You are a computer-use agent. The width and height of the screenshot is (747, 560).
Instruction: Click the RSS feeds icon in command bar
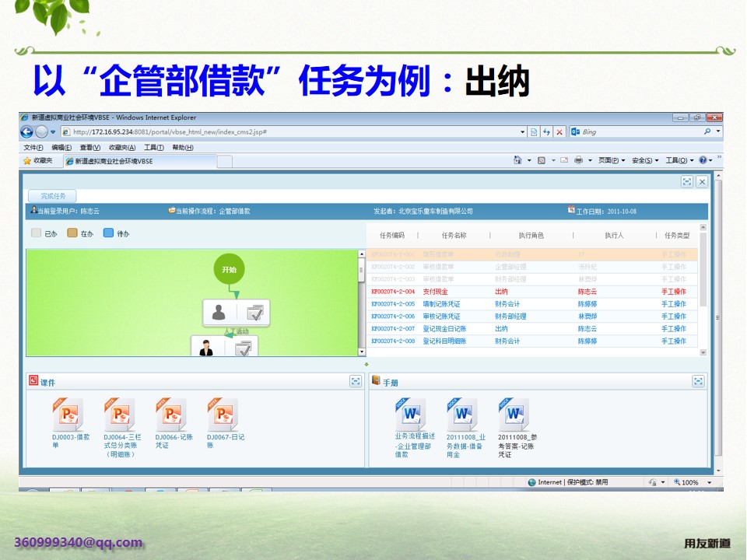[542, 160]
